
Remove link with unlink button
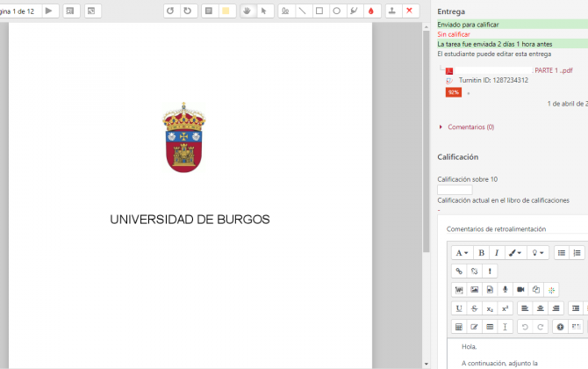475,271
